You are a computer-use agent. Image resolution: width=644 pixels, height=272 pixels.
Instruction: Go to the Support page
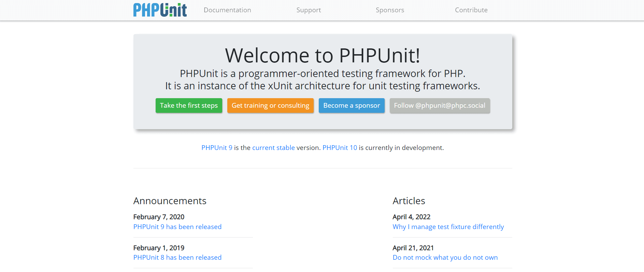309,10
